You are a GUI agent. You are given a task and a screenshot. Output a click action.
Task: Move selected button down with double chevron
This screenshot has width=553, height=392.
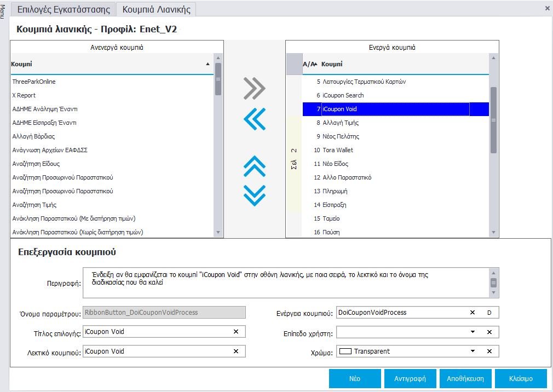pos(255,195)
